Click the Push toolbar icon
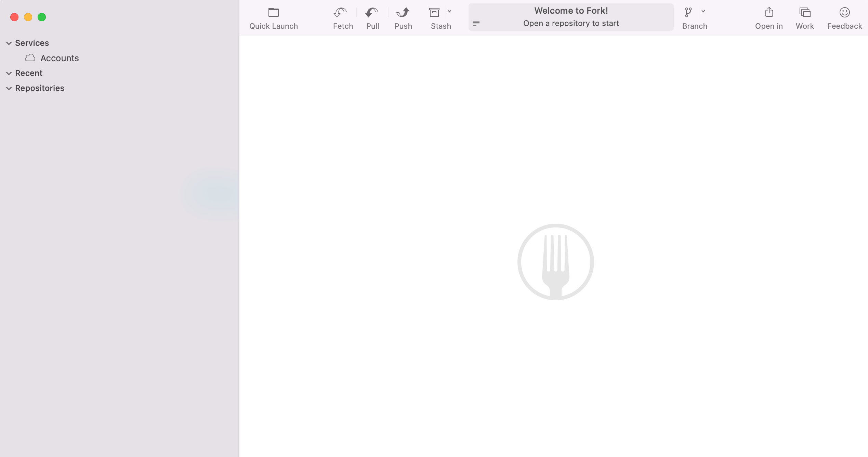Screen dimensions: 868x457 point(403,12)
